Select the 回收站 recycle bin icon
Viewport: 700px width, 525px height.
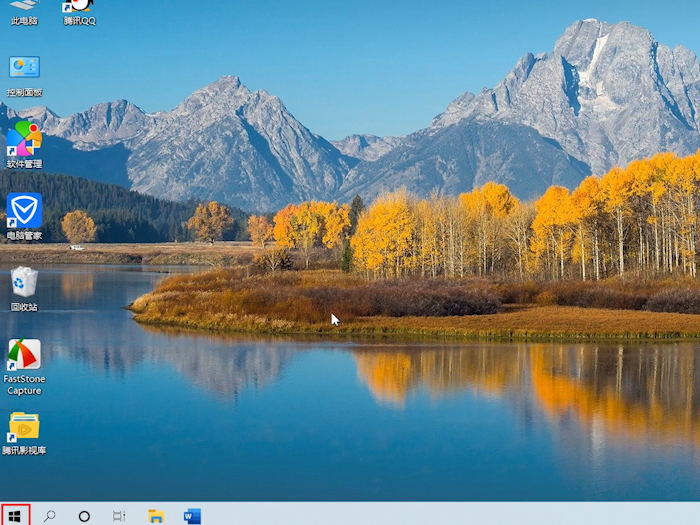click(24, 282)
